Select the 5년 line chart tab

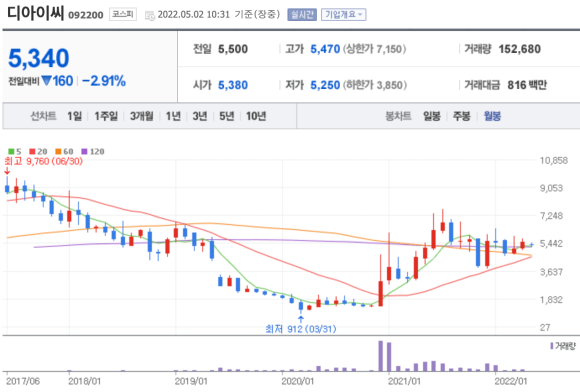click(227, 116)
